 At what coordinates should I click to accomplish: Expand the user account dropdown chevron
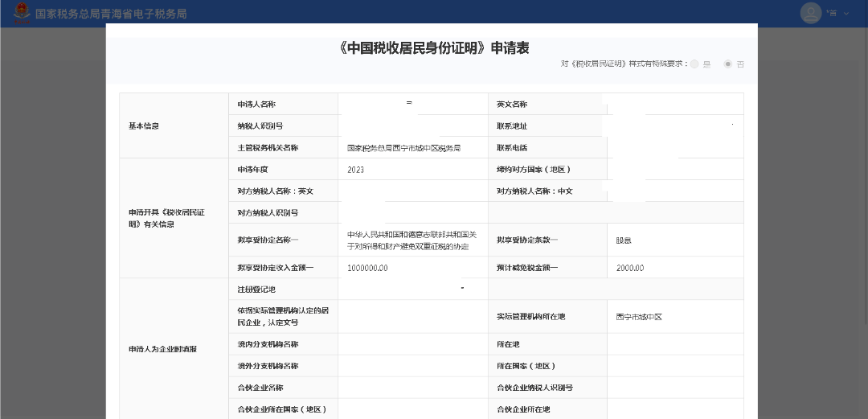(845, 14)
